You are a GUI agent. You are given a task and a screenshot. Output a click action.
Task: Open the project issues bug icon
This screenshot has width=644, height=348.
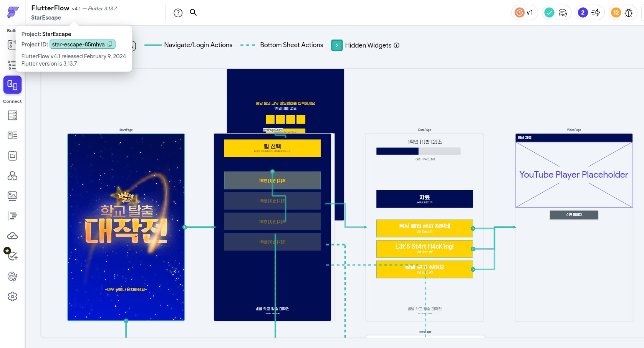tap(629, 13)
